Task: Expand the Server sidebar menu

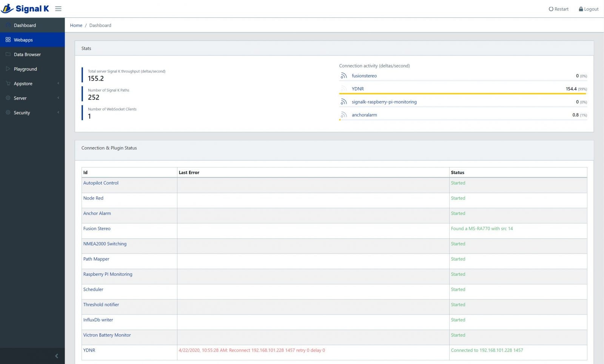Action: pos(32,98)
